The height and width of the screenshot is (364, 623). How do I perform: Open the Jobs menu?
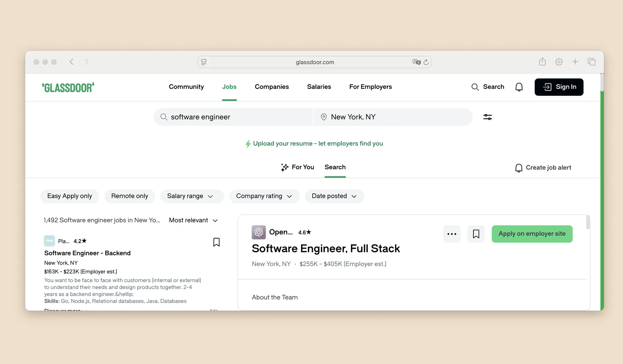tap(229, 87)
